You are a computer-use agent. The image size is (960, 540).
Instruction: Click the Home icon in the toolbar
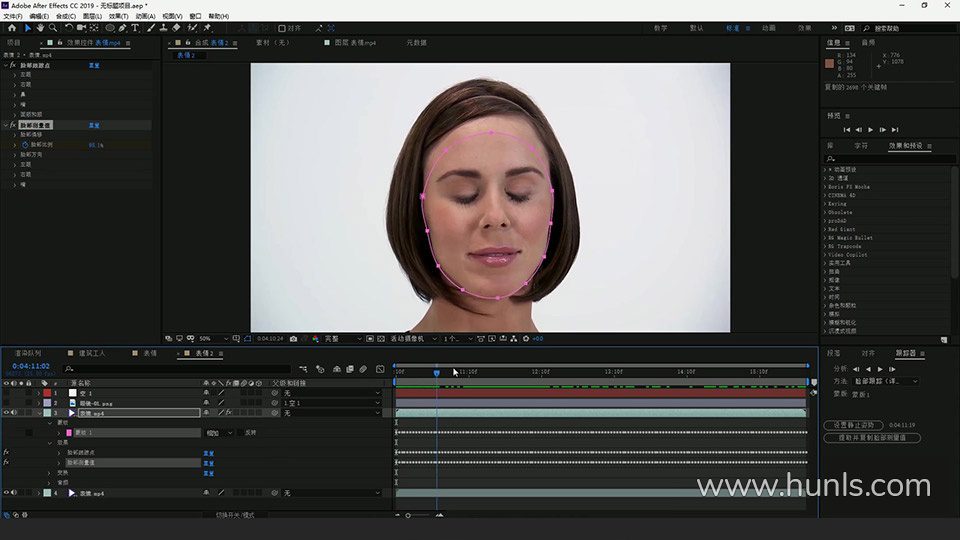(x=12, y=28)
